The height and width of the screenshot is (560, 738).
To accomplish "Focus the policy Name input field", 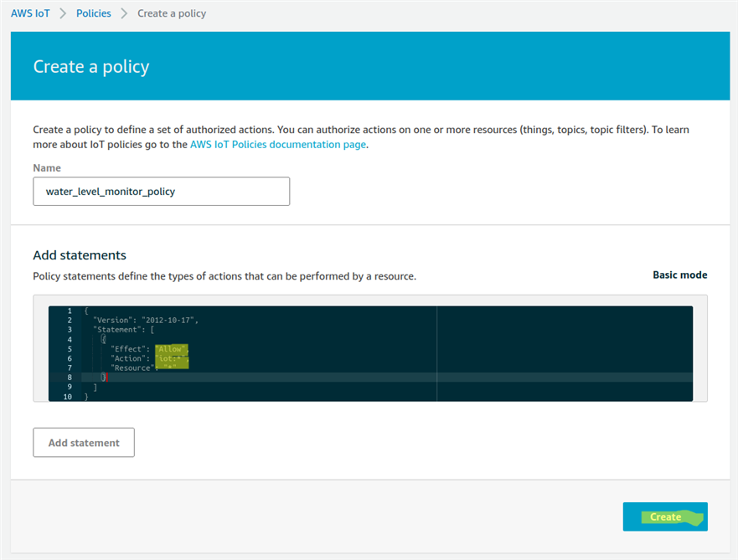I will pos(162,192).
